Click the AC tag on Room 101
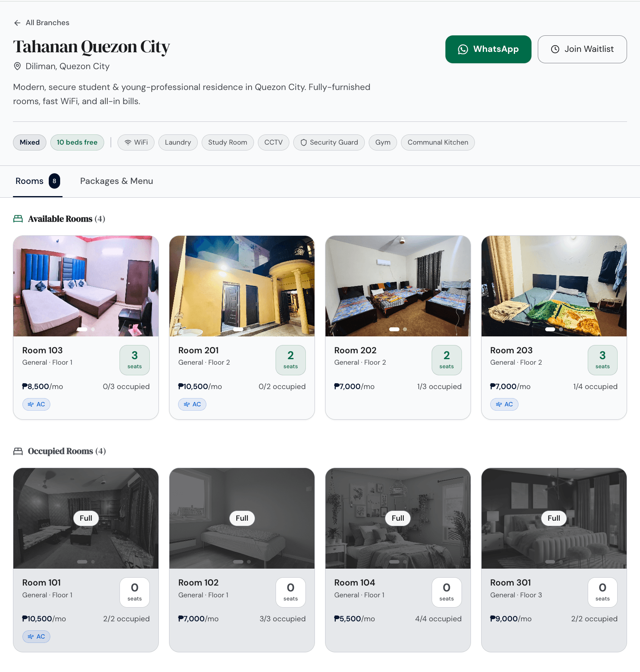Viewport: 640px width, 672px height. pos(36,637)
